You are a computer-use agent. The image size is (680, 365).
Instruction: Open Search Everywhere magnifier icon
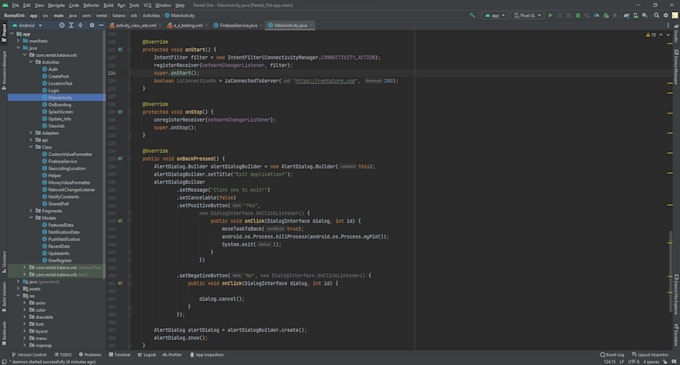tap(657, 15)
